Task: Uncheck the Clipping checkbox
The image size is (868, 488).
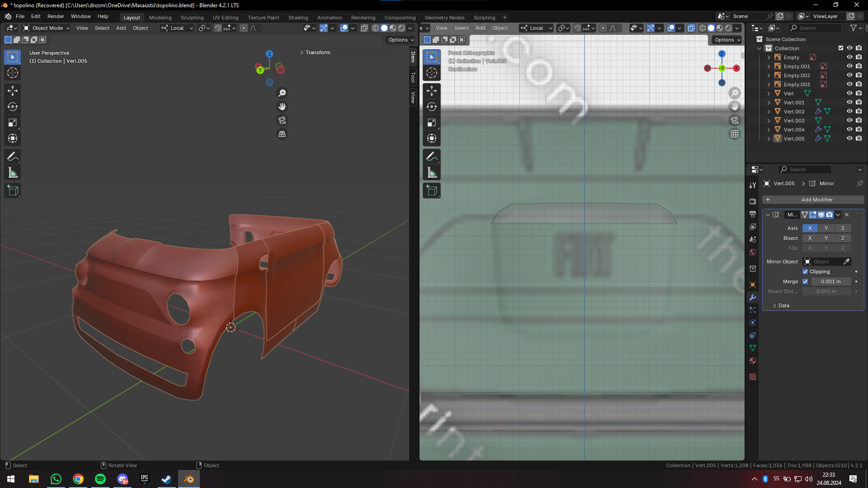Action: (805, 272)
